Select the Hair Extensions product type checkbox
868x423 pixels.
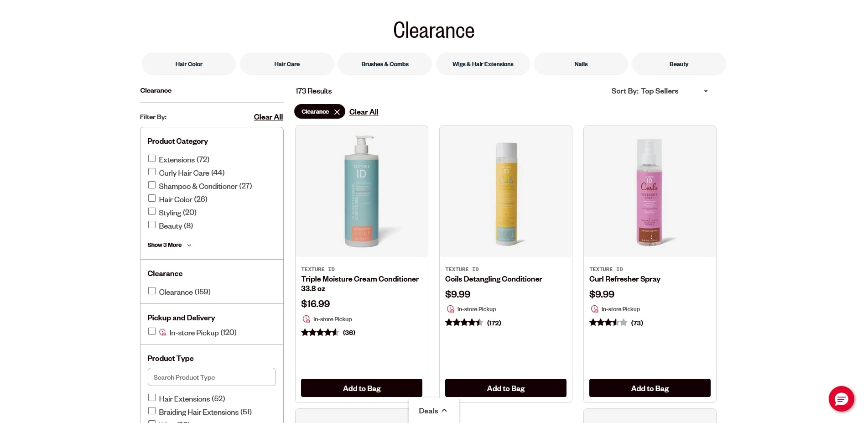click(x=152, y=398)
